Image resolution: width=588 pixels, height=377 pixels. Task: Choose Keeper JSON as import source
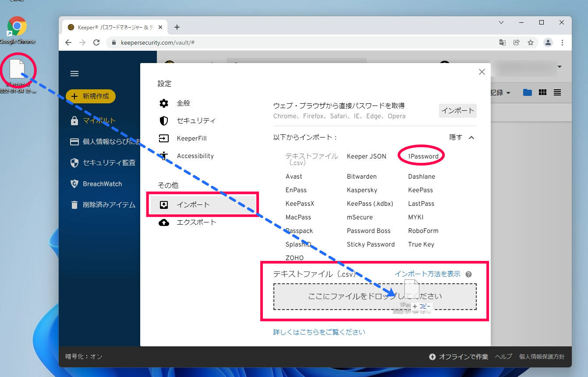(x=367, y=156)
